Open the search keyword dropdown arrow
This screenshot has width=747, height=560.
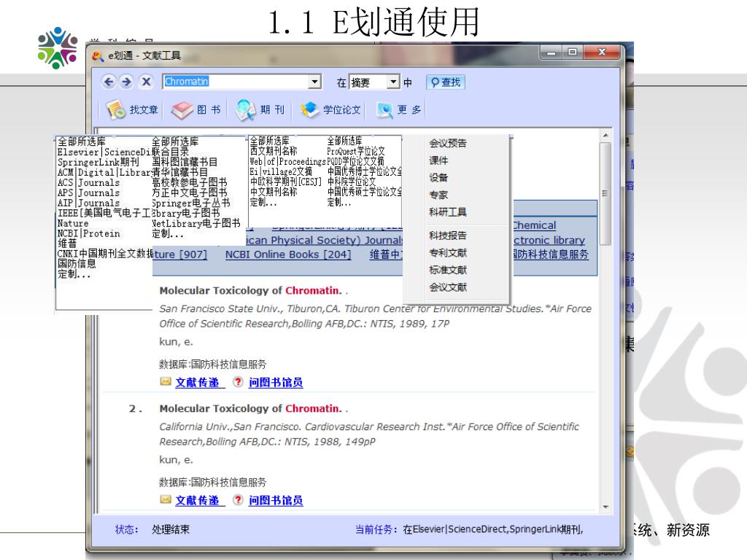click(314, 82)
